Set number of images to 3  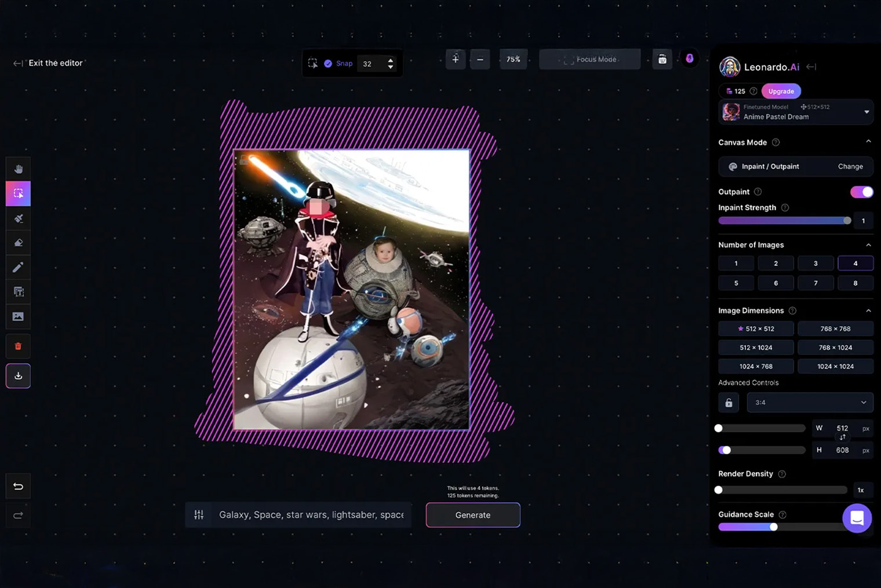pyautogui.click(x=816, y=264)
